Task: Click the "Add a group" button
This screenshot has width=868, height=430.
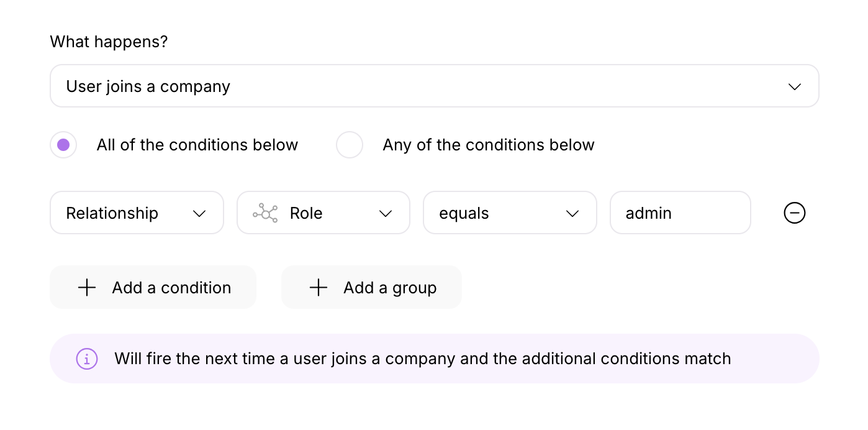Action: 371,287
